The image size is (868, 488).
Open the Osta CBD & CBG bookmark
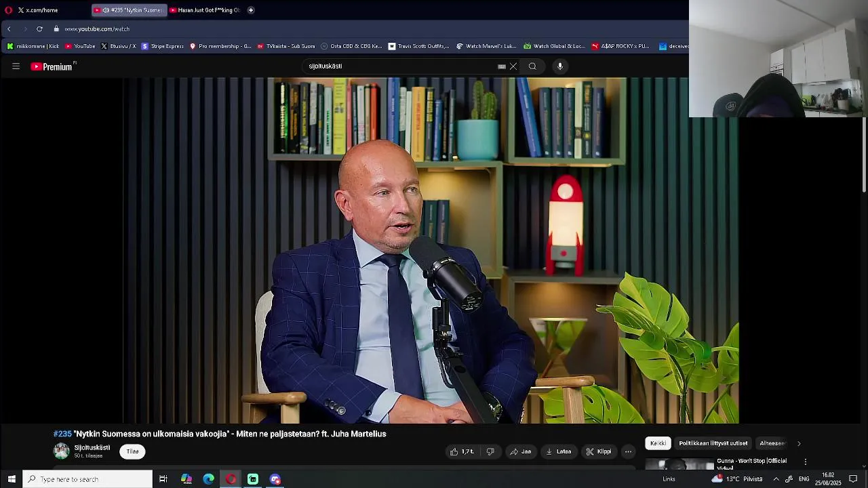(351, 46)
